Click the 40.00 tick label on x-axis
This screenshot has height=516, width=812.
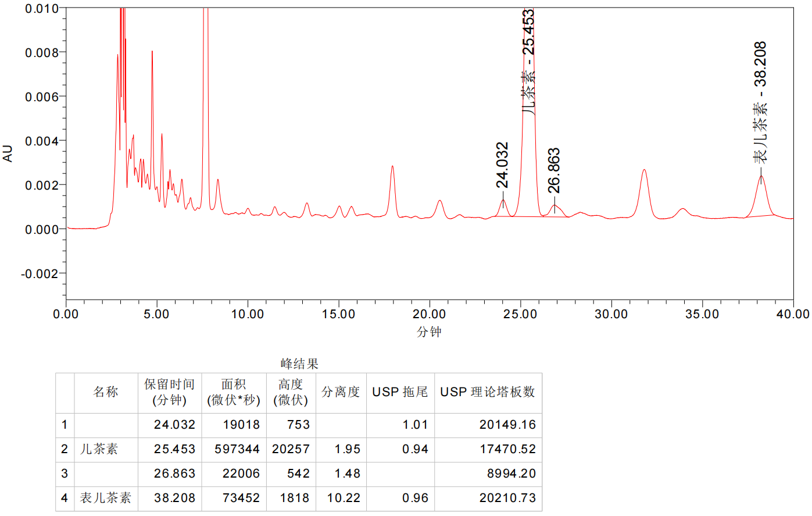[793, 314]
